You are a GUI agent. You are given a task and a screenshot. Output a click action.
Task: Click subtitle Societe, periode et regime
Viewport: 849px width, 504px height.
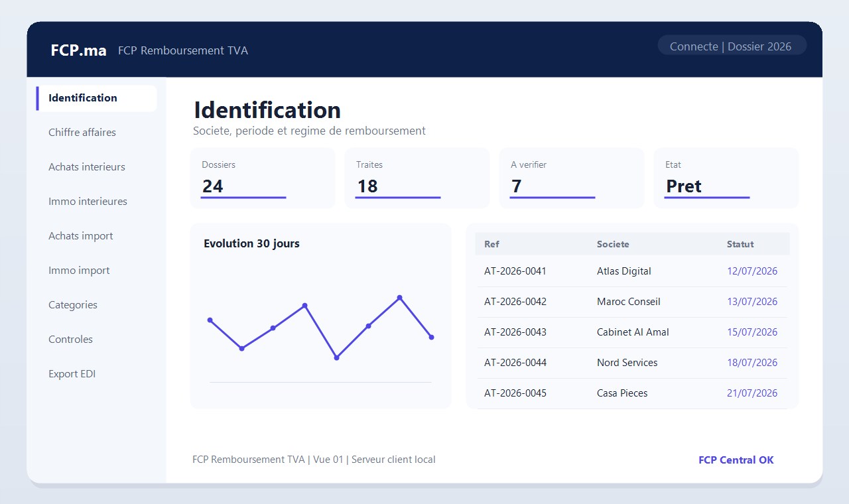(x=309, y=131)
